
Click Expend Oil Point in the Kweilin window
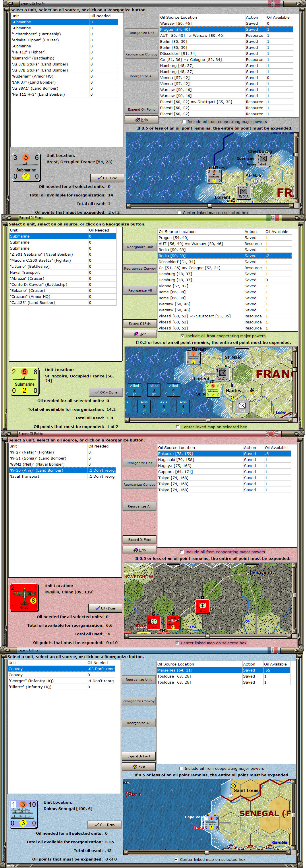click(140, 539)
